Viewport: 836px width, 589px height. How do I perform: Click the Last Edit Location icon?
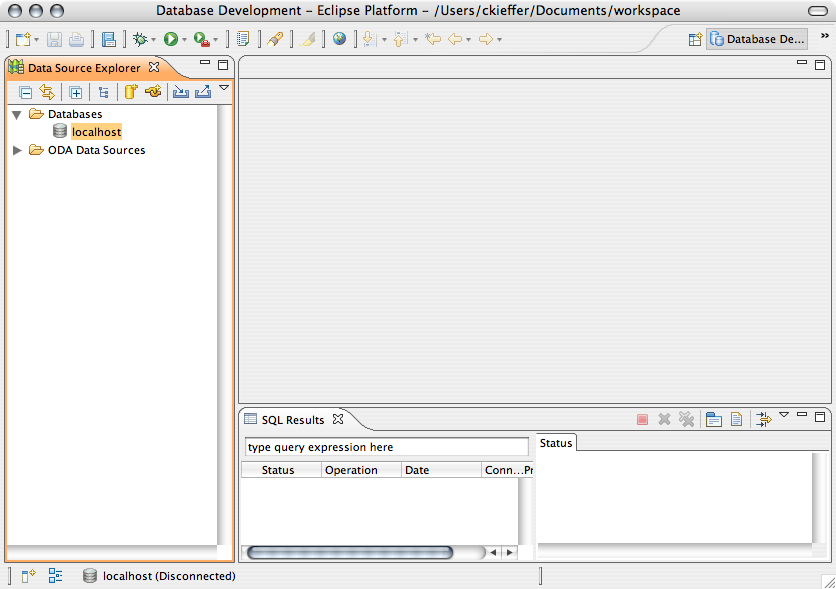[x=433, y=38]
